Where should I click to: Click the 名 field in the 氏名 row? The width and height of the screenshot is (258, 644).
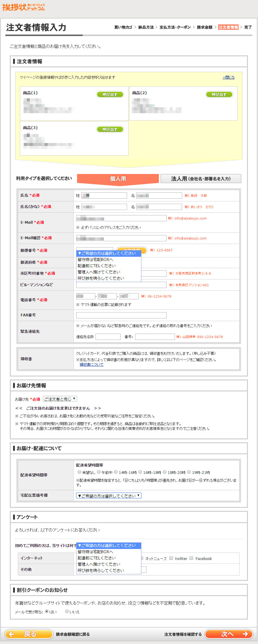tap(159, 195)
